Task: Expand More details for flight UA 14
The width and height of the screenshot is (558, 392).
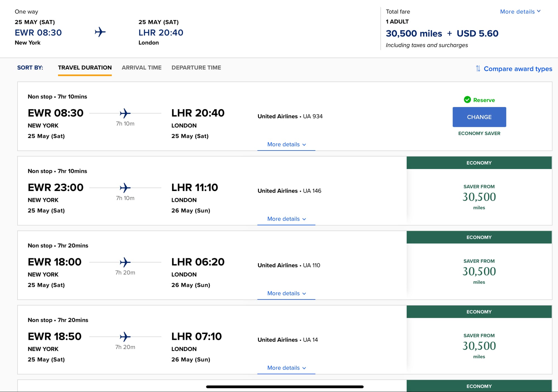Action: click(x=286, y=368)
